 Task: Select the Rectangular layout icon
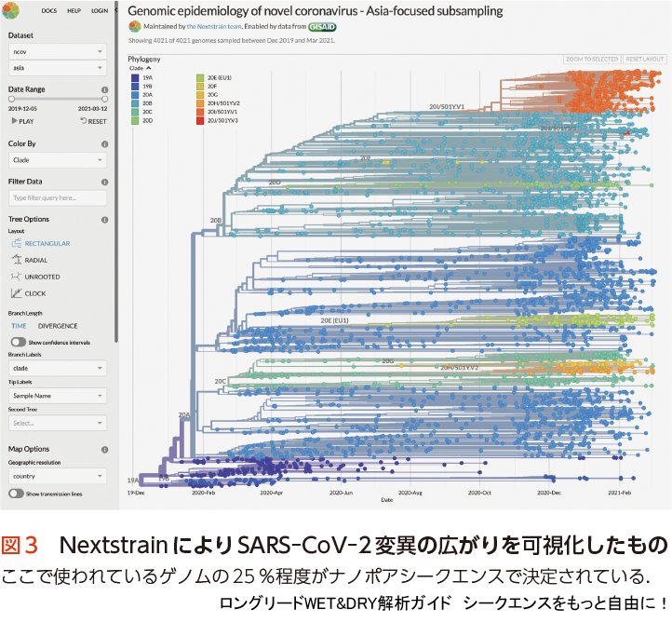coord(17,243)
